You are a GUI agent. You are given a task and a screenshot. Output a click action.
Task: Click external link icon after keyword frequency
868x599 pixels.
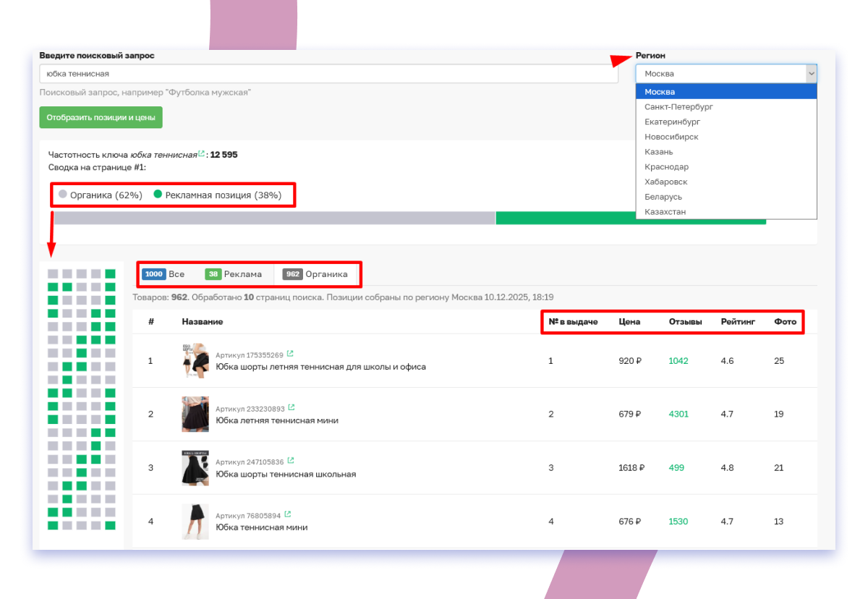pos(201,153)
